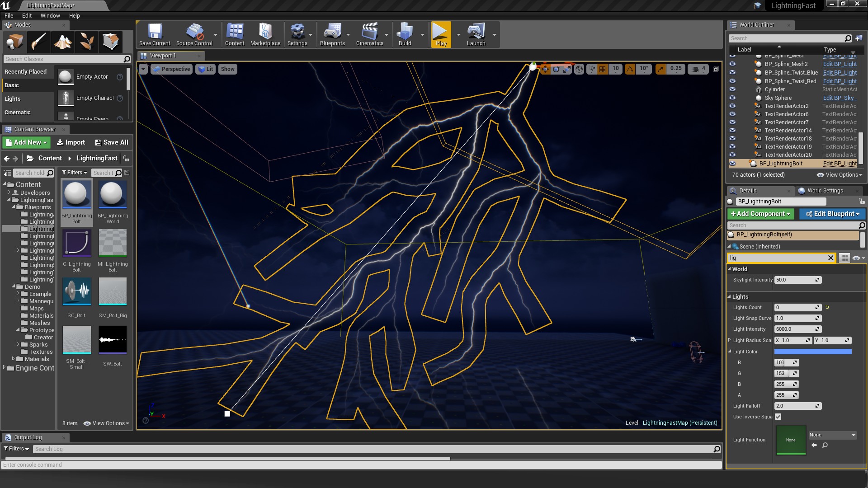The image size is (868, 488).
Task: Open Source Control toolbar icon
Action: [194, 34]
